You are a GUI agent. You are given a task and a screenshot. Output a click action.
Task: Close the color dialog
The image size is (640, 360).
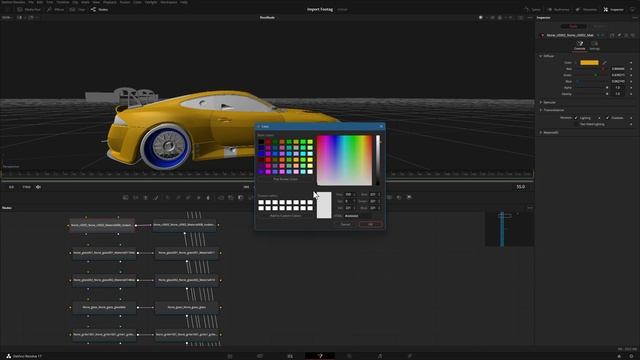(x=381, y=127)
